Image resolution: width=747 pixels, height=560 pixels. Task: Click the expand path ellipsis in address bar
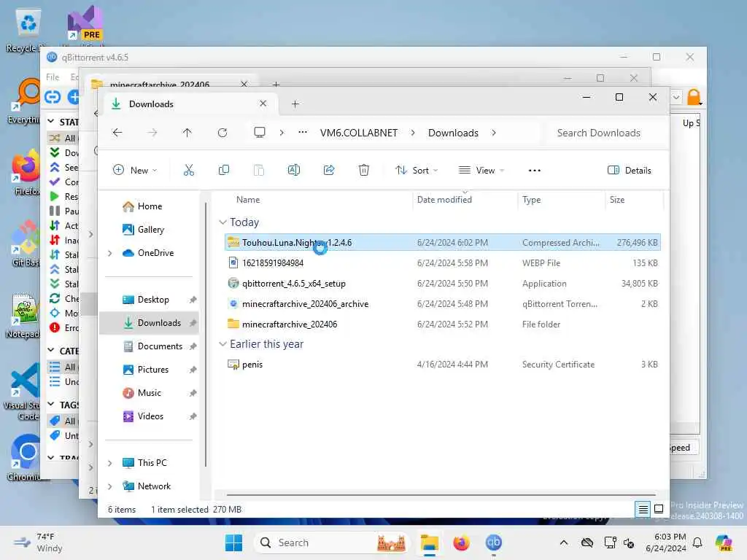click(x=303, y=133)
